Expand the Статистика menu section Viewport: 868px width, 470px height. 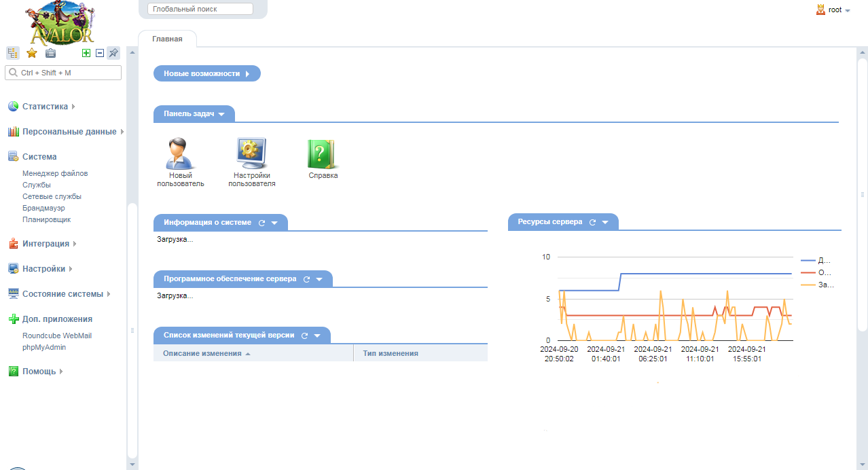pos(45,107)
